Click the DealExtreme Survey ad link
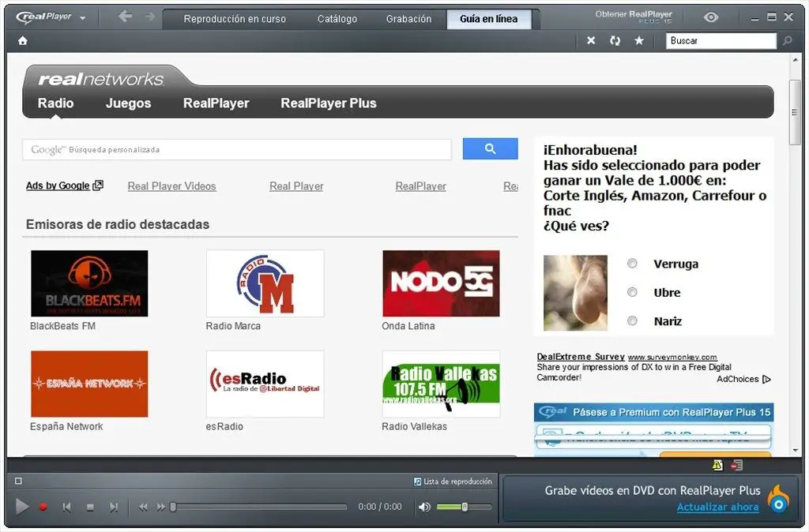Image resolution: width=809 pixels, height=532 pixels. (x=581, y=357)
